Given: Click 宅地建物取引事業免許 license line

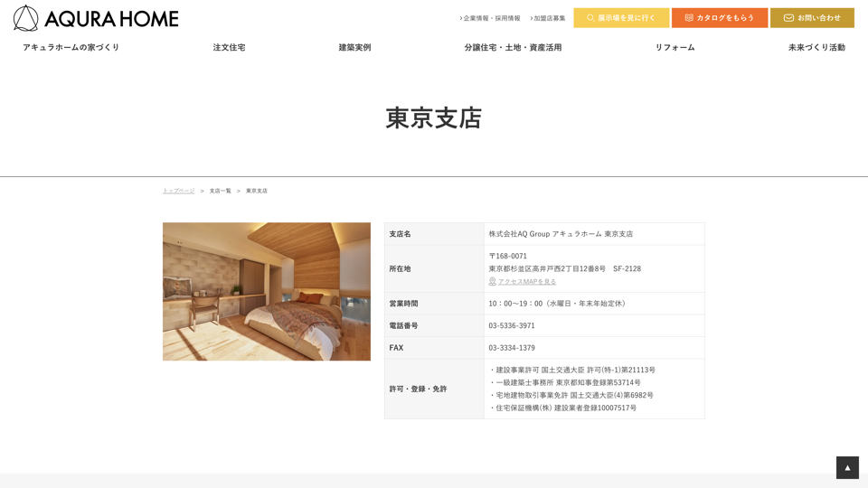Looking at the screenshot, I should tap(571, 396).
